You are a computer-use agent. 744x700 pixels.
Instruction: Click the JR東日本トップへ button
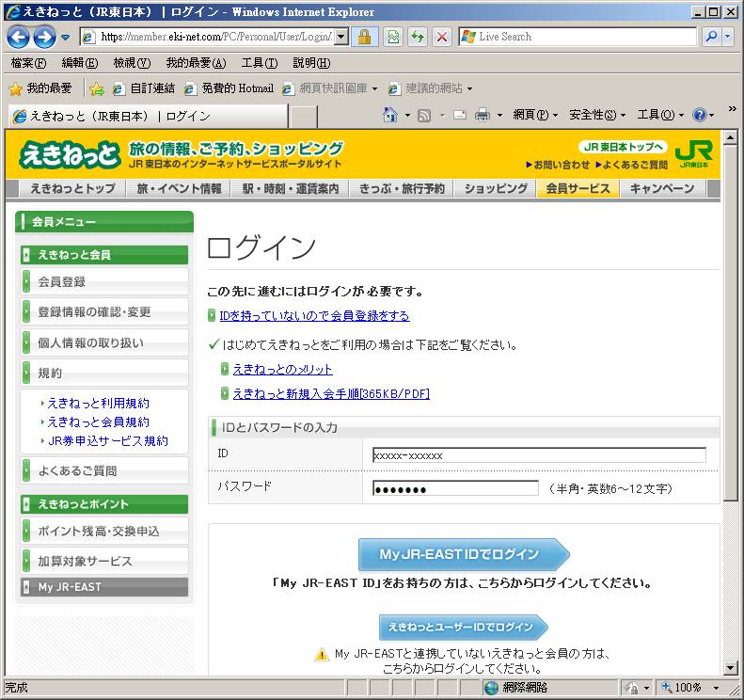coord(623,147)
